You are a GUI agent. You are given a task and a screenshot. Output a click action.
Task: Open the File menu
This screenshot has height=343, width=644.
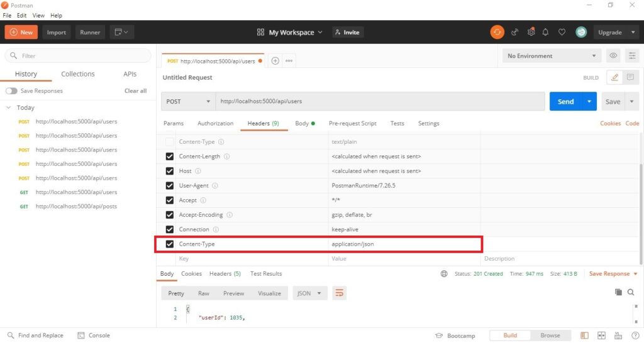[x=7, y=15]
